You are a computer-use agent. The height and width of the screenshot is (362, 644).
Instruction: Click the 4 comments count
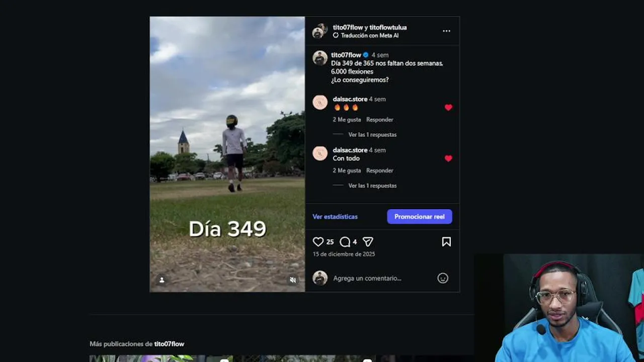pos(355,242)
